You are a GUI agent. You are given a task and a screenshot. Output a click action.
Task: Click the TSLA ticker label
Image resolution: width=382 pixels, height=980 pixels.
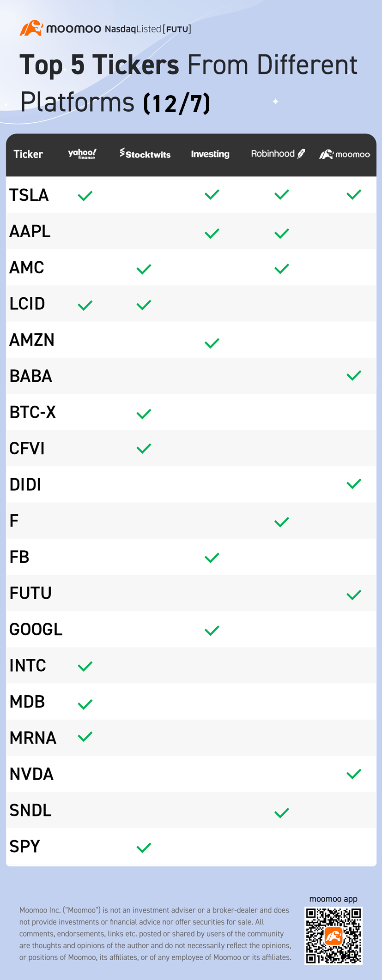(x=29, y=195)
